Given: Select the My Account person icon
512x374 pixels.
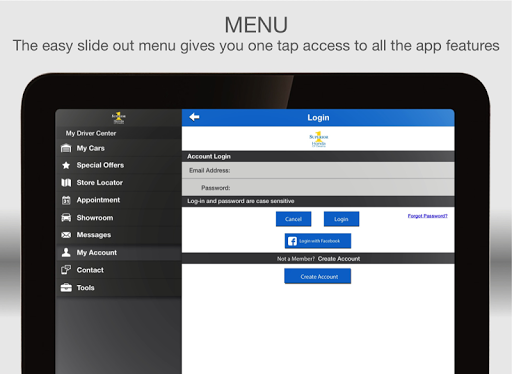Looking at the screenshot, I should [66, 252].
